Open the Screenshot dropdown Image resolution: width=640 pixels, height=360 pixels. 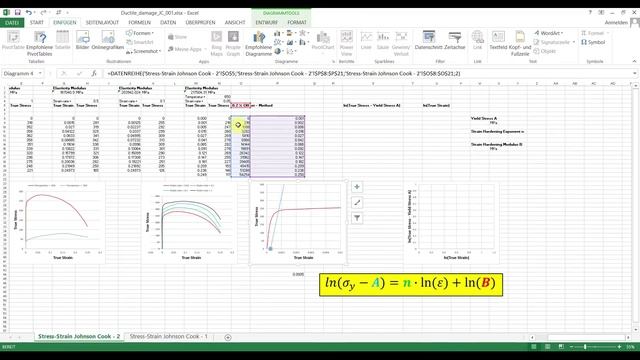point(143,51)
